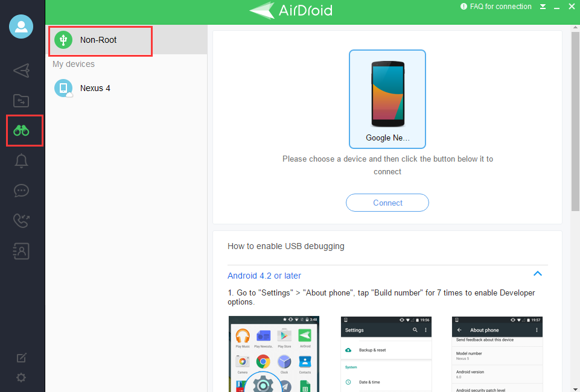Image resolution: width=580 pixels, height=392 pixels.
Task: Click the feedback edit icon
Action: [22, 358]
